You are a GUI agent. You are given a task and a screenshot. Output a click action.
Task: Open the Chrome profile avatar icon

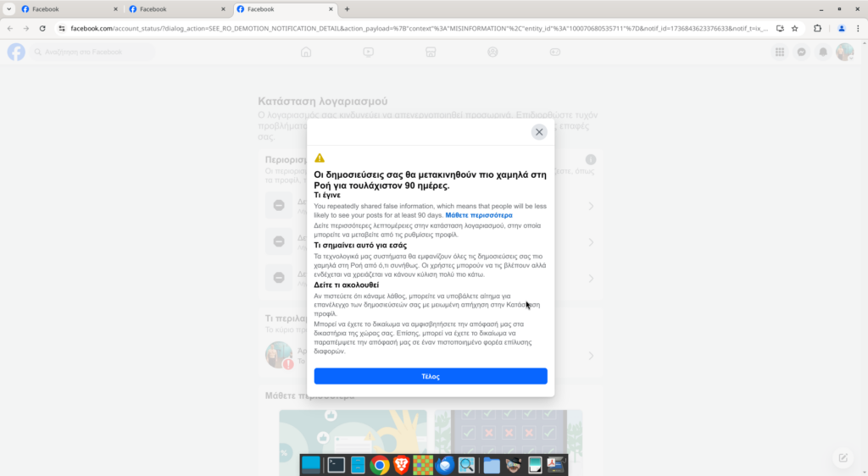pyautogui.click(x=841, y=28)
